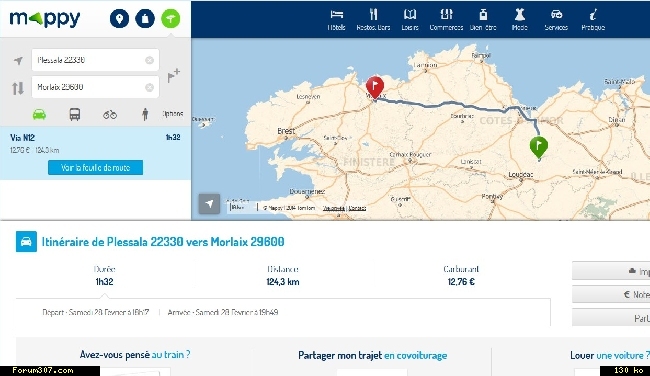Clear the Plessala 22330 departure field

click(x=149, y=61)
